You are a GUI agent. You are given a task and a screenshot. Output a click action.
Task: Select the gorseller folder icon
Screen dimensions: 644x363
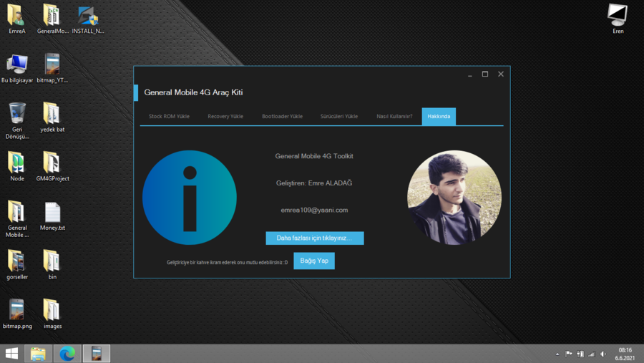pyautogui.click(x=17, y=265)
